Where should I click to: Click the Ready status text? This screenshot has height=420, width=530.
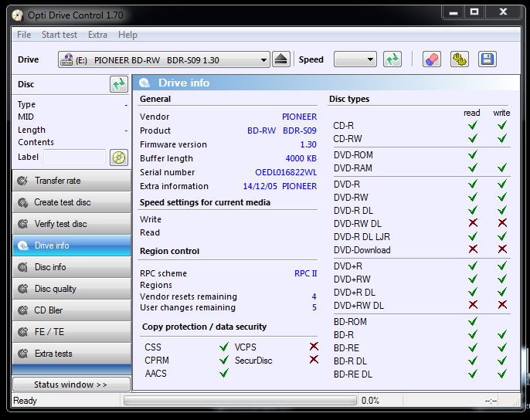pyautogui.click(x=25, y=401)
